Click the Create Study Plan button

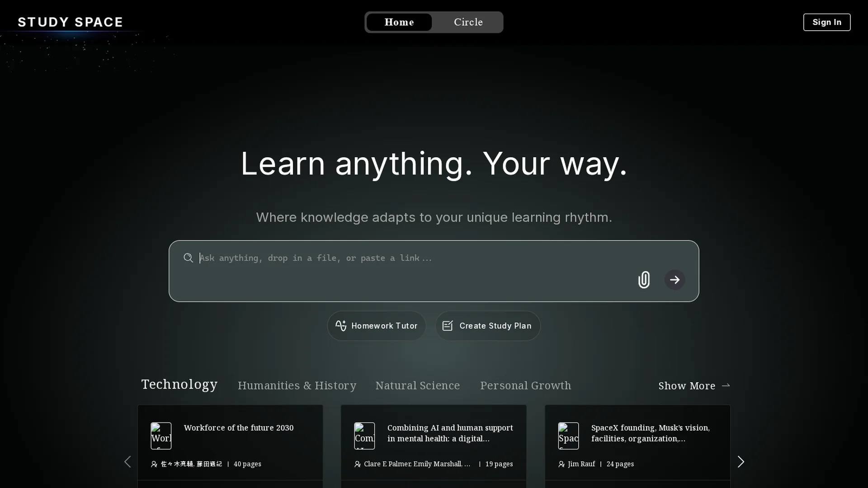[488, 326]
